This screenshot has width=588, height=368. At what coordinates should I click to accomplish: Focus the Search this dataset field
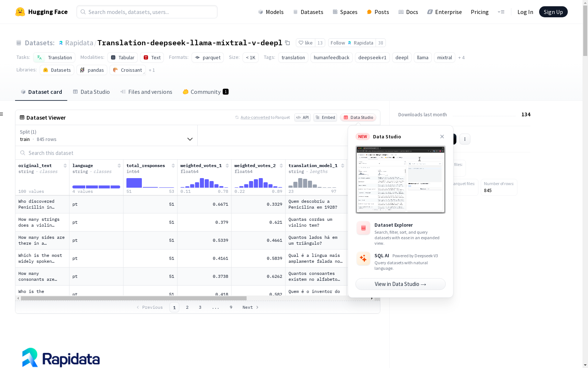pyautogui.click(x=182, y=153)
